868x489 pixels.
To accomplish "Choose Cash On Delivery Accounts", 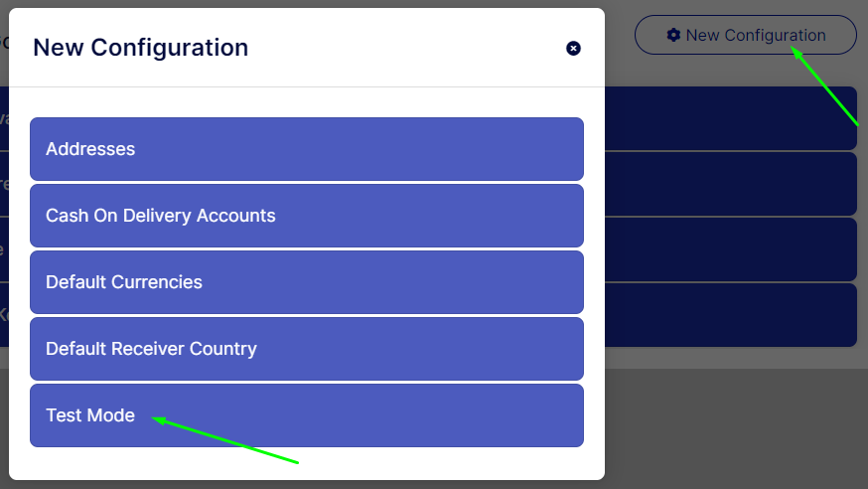I will click(307, 216).
